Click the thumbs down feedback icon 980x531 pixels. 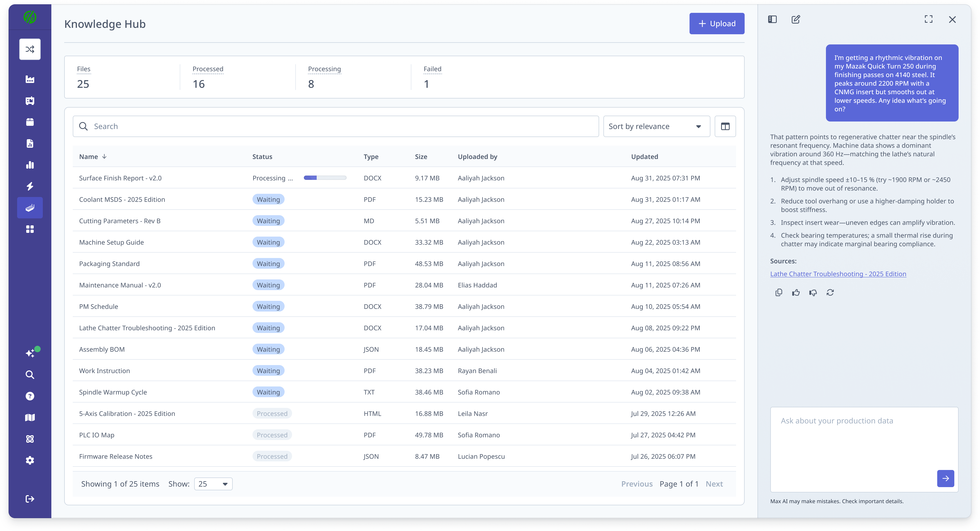[x=813, y=292]
